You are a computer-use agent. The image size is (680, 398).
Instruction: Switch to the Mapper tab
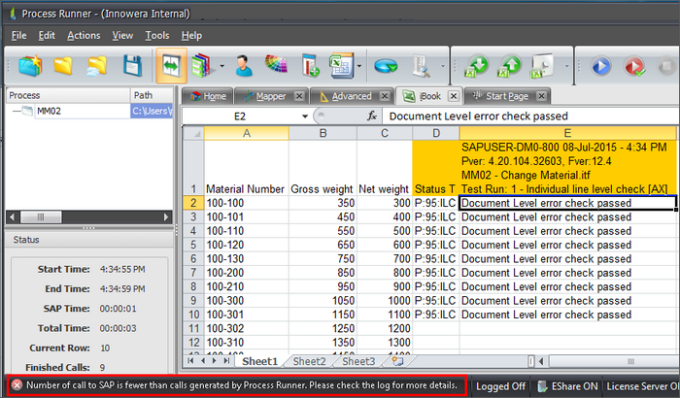point(271,96)
